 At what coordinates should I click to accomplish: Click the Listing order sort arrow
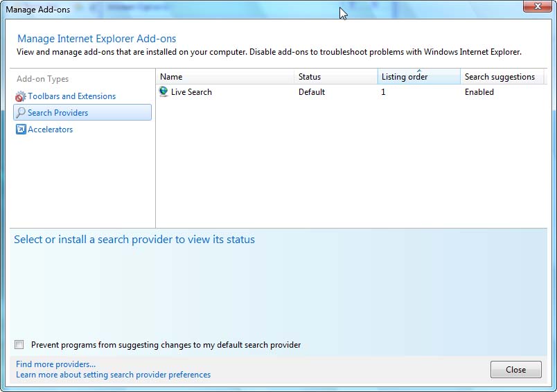pyautogui.click(x=418, y=71)
